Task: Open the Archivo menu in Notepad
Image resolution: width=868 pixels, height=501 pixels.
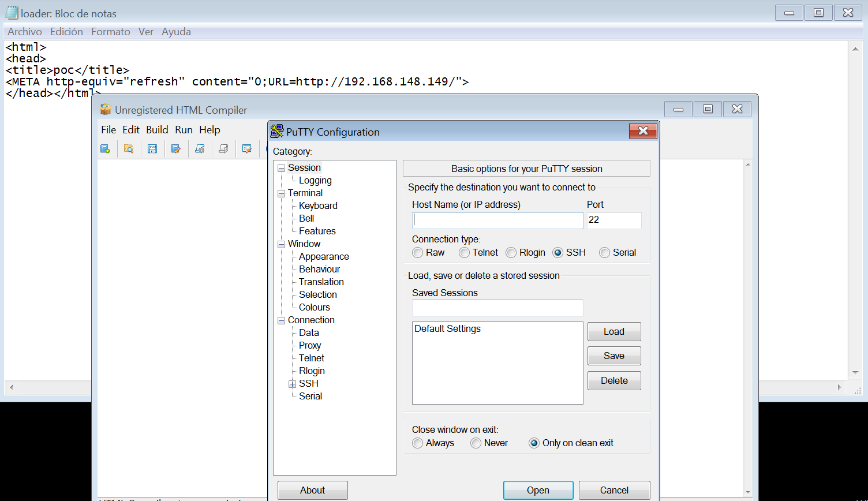Action: [x=25, y=32]
